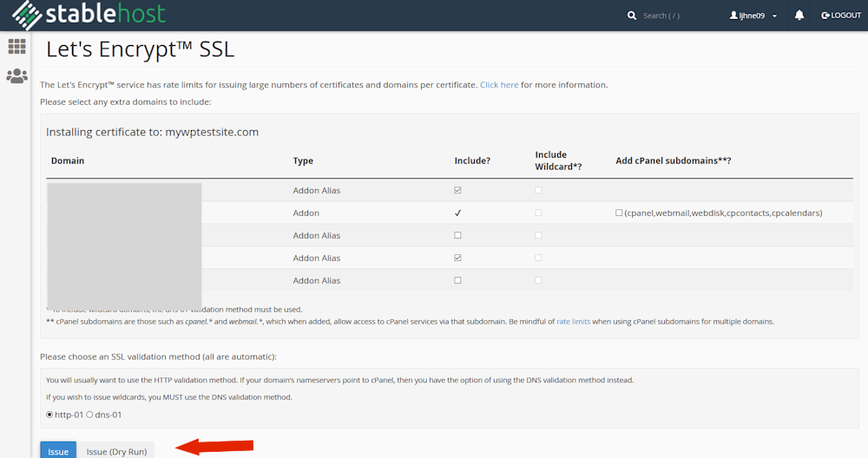Follow the 'Click here' rate limits link
Image resolution: width=868 pixels, height=458 pixels.
499,85
